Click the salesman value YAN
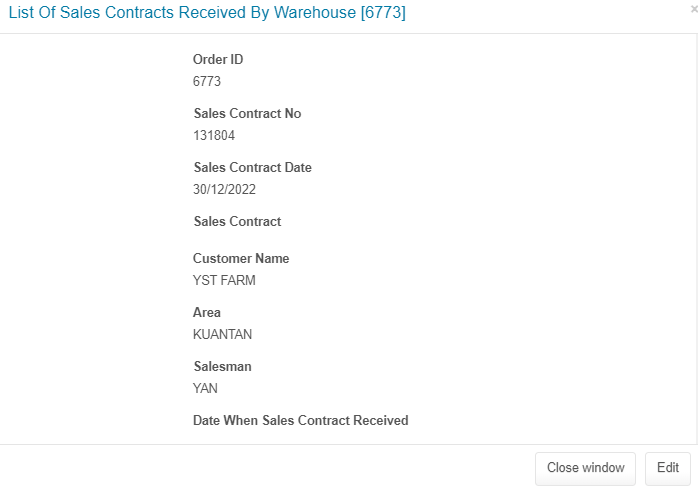Screen dimensions: 698x490 205,388
